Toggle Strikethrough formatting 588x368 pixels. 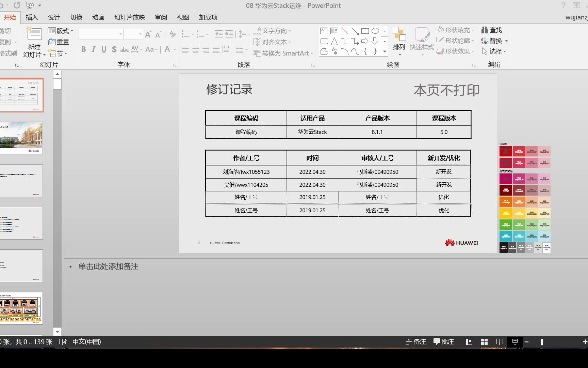125,49
